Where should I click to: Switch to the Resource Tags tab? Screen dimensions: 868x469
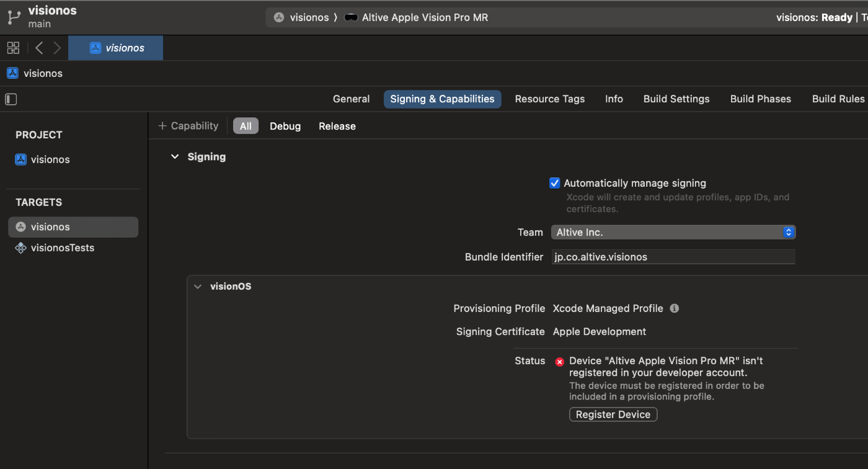pos(550,99)
